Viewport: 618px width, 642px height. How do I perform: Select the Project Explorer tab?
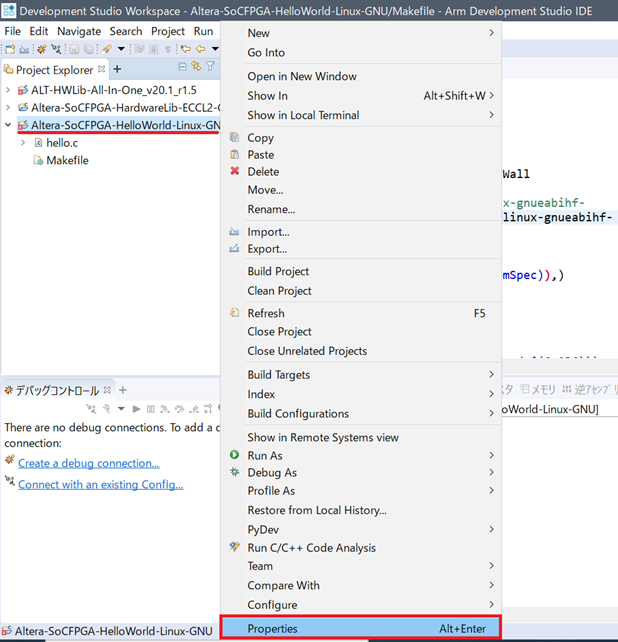(54, 70)
